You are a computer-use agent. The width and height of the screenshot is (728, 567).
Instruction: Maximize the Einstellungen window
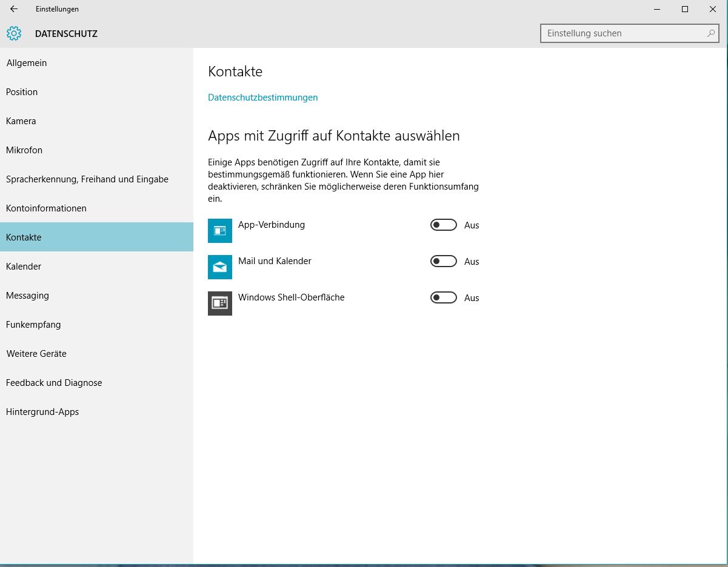coord(685,9)
